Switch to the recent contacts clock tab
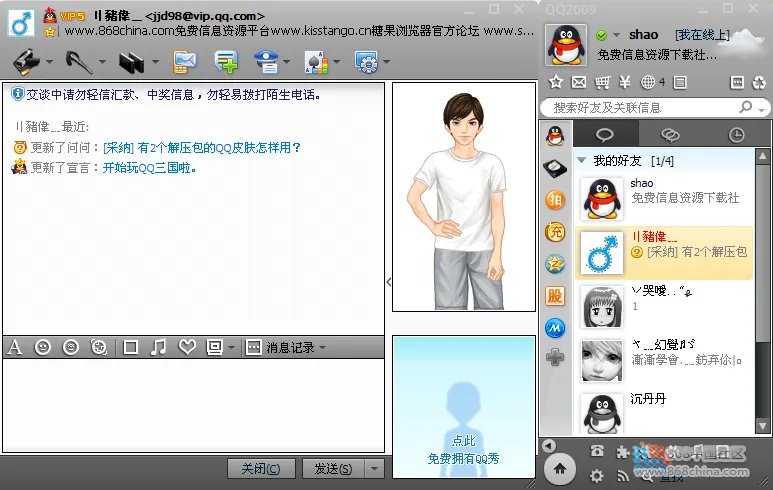This screenshot has width=773, height=490. 736,135
